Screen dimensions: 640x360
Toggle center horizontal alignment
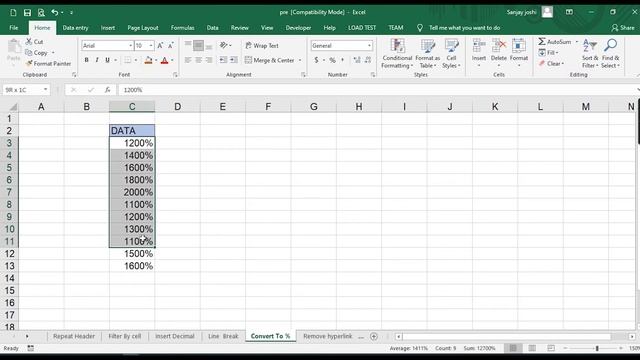click(198, 60)
